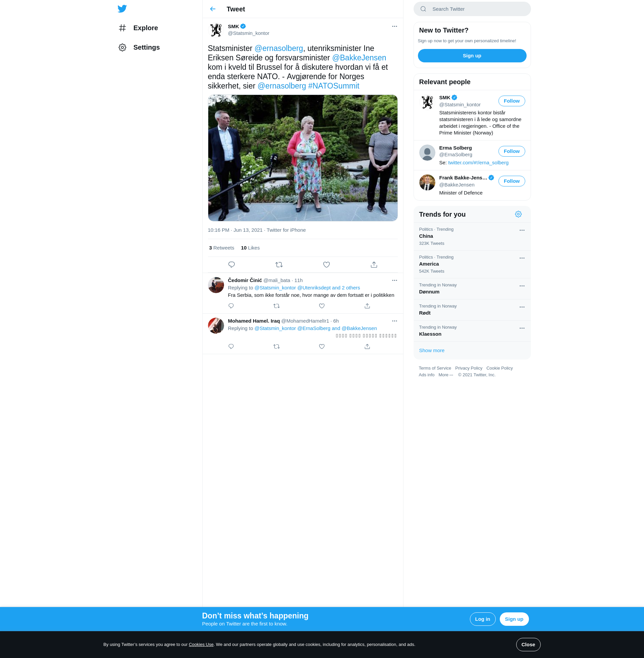
Task: Follow Erma Solberg
Action: (x=512, y=151)
